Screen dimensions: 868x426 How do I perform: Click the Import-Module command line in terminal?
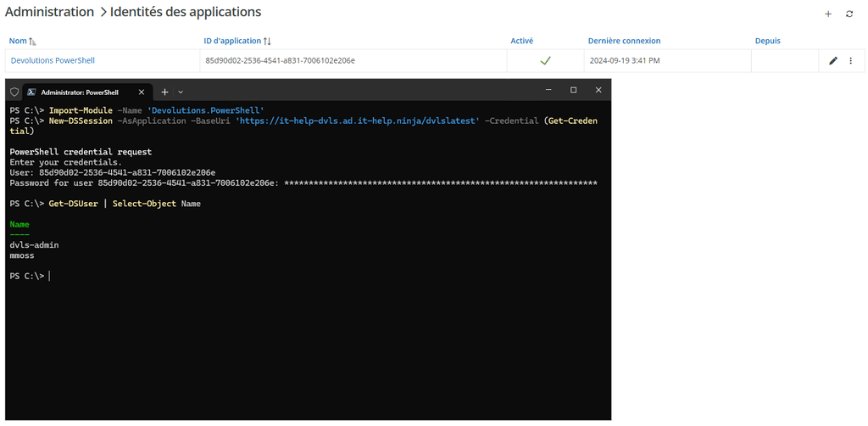137,110
